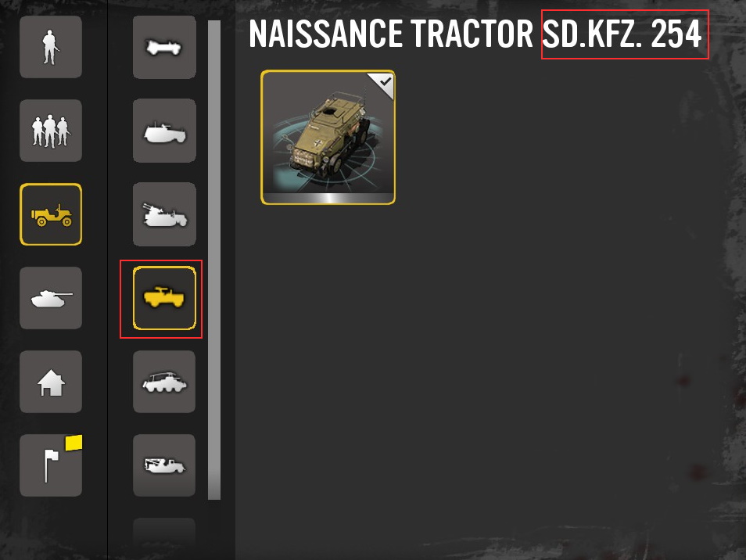Image resolution: width=746 pixels, height=560 pixels.
Task: Choose the eight-wheeled armored car with antenna
Action: (164, 382)
